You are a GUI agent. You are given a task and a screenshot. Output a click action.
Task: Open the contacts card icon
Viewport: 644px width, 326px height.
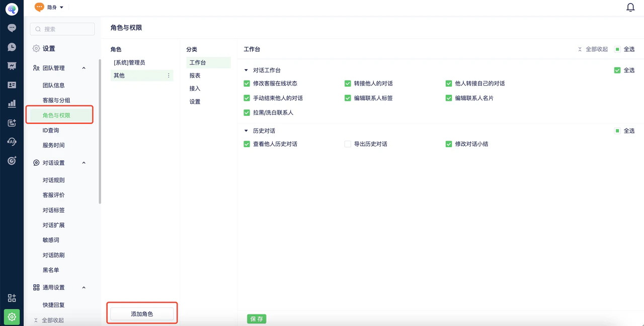tap(12, 85)
